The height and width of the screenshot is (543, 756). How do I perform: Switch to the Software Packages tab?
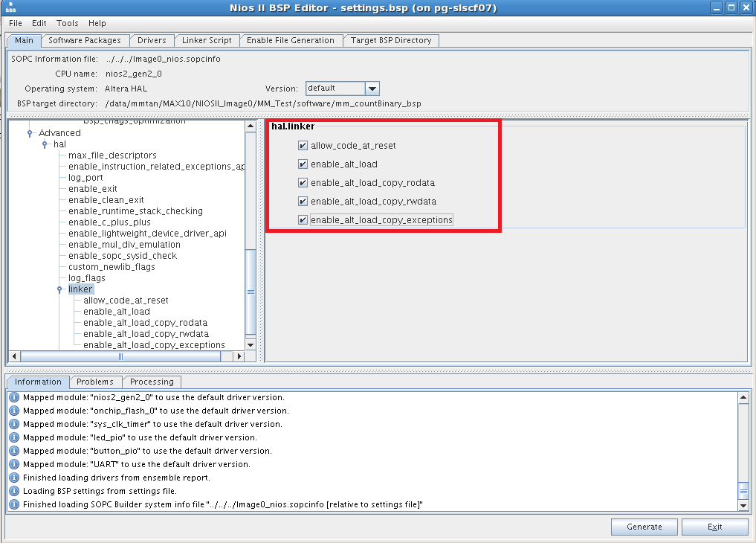85,40
